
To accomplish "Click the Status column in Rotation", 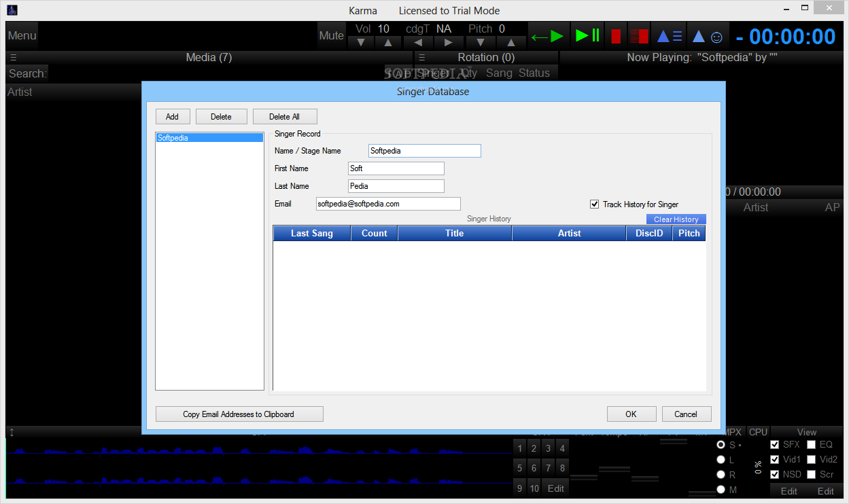I will (534, 73).
